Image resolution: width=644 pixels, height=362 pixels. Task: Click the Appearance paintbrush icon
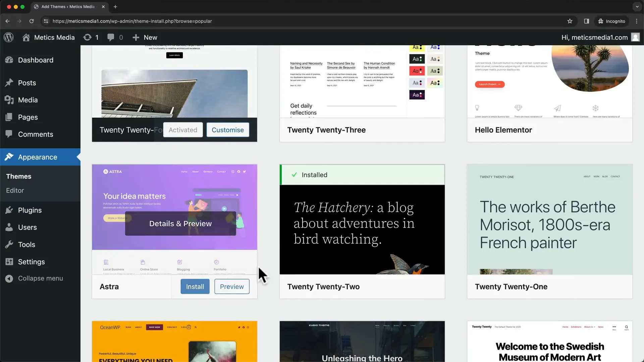point(9,157)
